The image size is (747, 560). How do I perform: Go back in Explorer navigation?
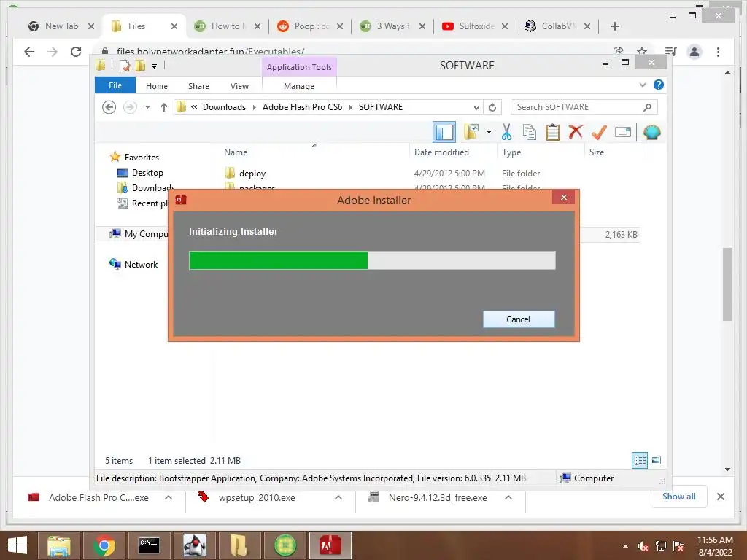pyautogui.click(x=109, y=107)
